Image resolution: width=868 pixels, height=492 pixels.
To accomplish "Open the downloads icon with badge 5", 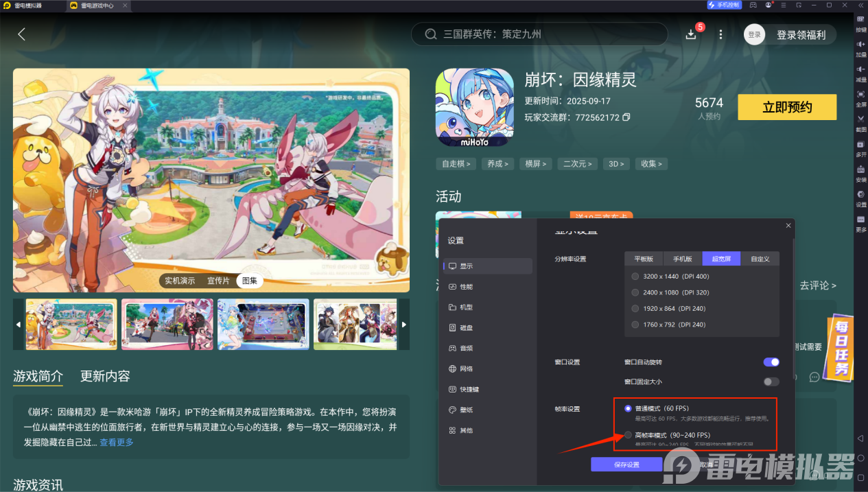I will (x=691, y=34).
